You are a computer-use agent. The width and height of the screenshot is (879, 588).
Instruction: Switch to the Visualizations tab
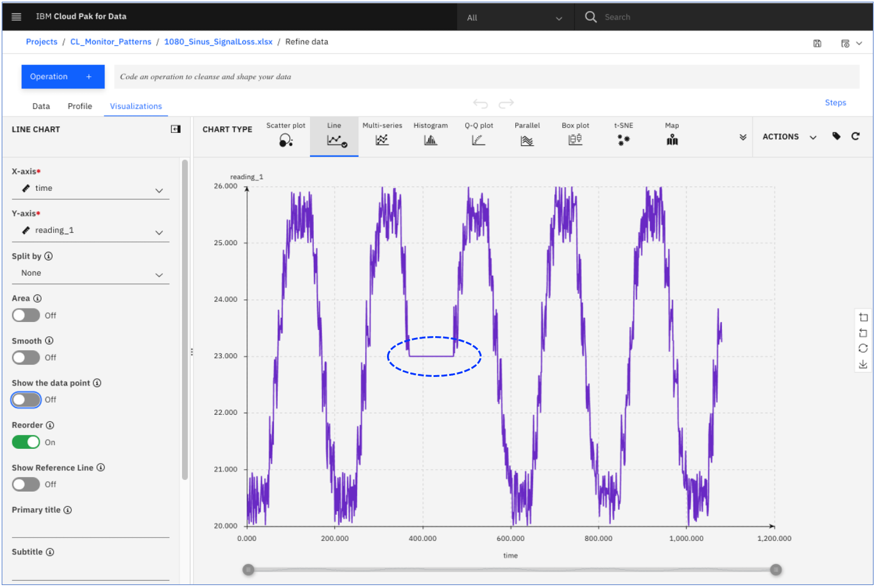pyautogui.click(x=136, y=106)
